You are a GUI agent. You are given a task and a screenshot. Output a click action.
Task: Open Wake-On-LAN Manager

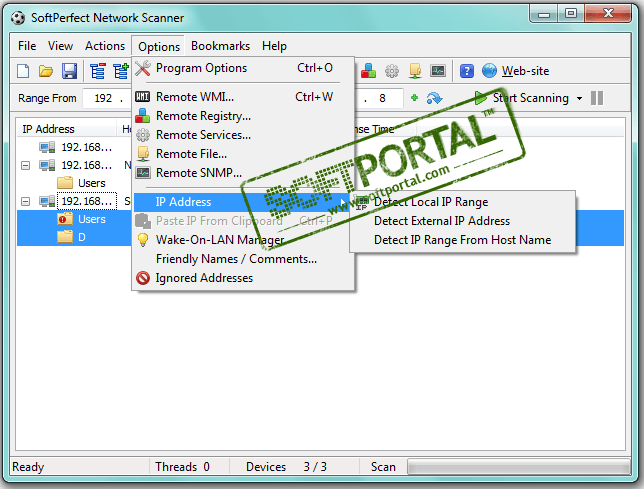[x=243, y=240]
